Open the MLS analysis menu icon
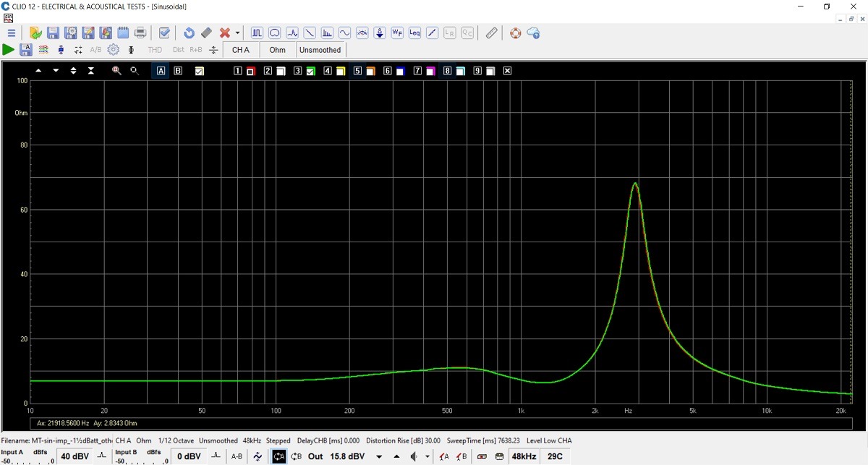Screen dimensions: 868x465 tap(258, 33)
